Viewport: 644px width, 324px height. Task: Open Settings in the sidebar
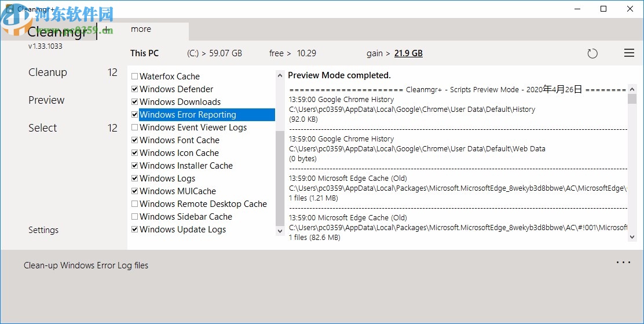point(43,230)
